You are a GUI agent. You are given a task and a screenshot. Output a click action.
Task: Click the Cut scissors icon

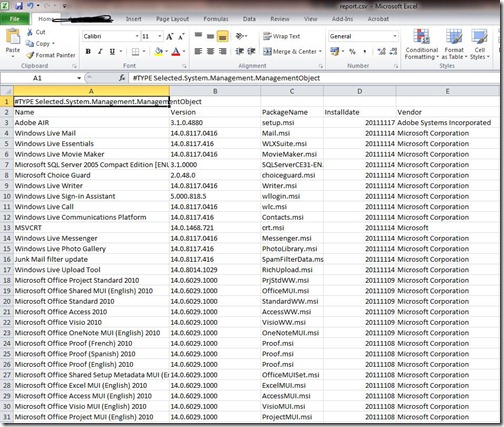click(30, 32)
